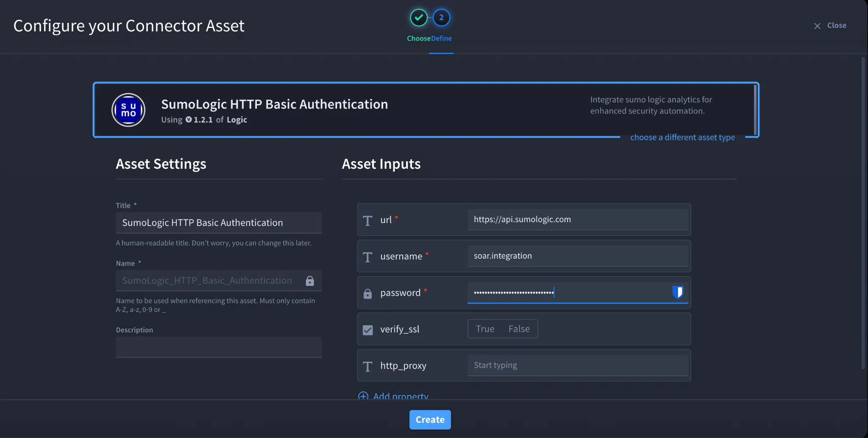
Task: Click the Description input field
Action: pyautogui.click(x=219, y=347)
